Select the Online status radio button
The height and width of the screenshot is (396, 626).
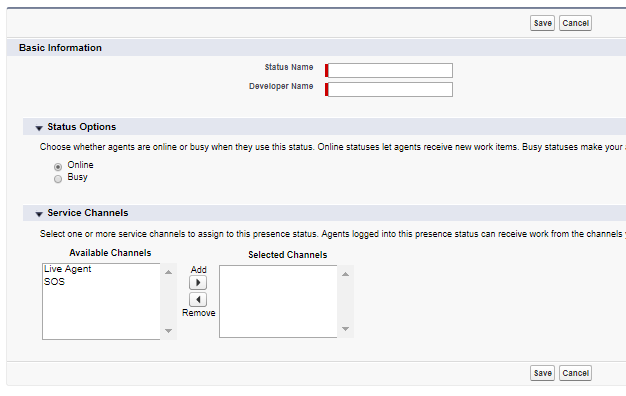point(58,166)
